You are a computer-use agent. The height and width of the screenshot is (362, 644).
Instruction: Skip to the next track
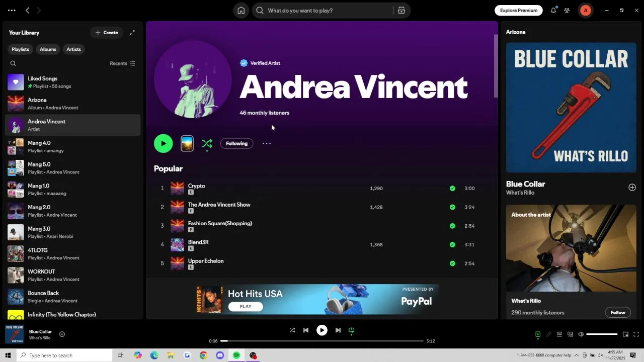point(338,330)
